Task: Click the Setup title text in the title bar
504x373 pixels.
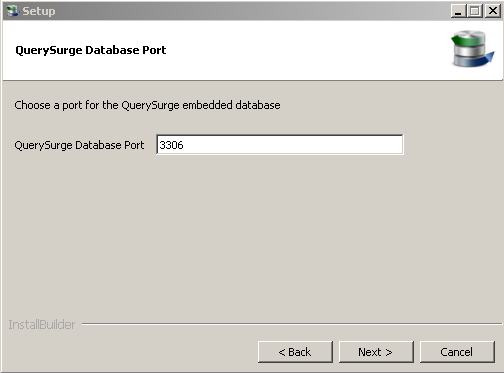Action: (39, 11)
